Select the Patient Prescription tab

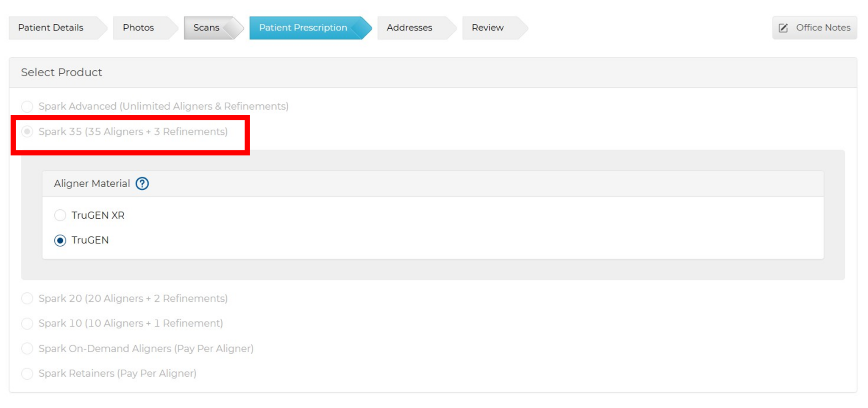[x=303, y=28]
